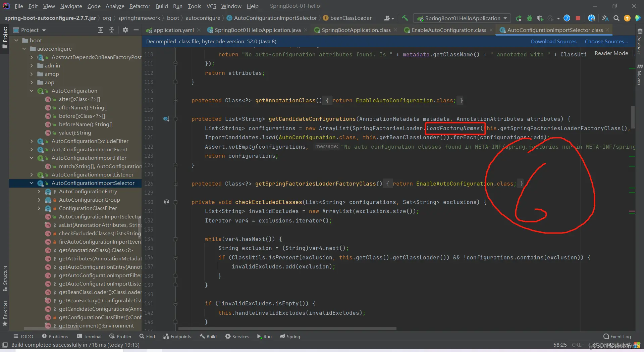Open the Problems tool window
This screenshot has width=644, height=352.
55,336
